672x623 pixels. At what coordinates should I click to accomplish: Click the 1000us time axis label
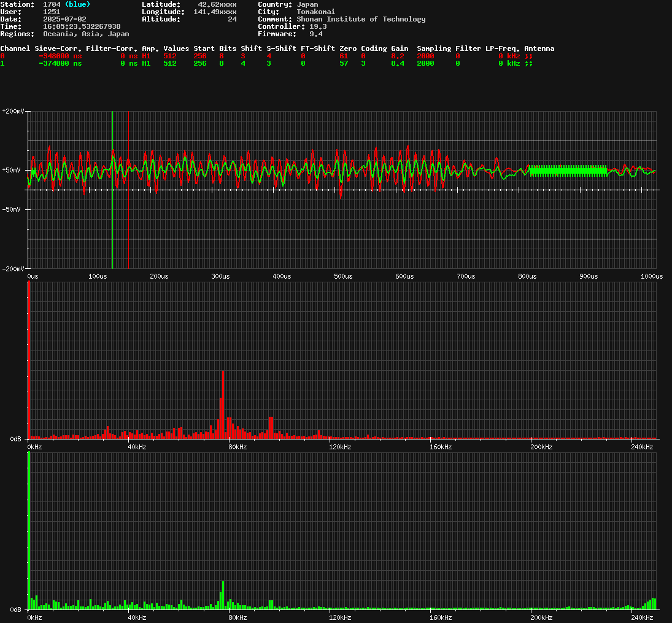(x=652, y=277)
